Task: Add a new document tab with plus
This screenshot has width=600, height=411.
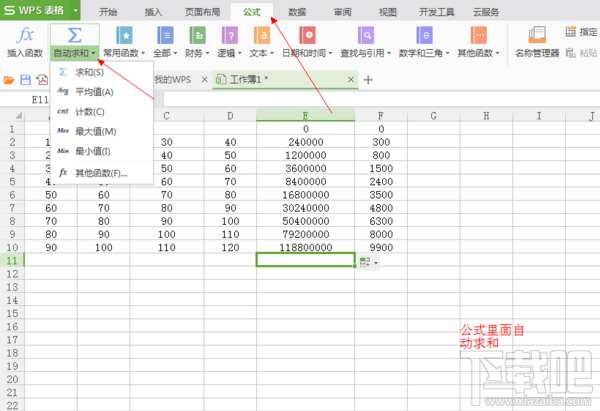Action: tap(368, 80)
